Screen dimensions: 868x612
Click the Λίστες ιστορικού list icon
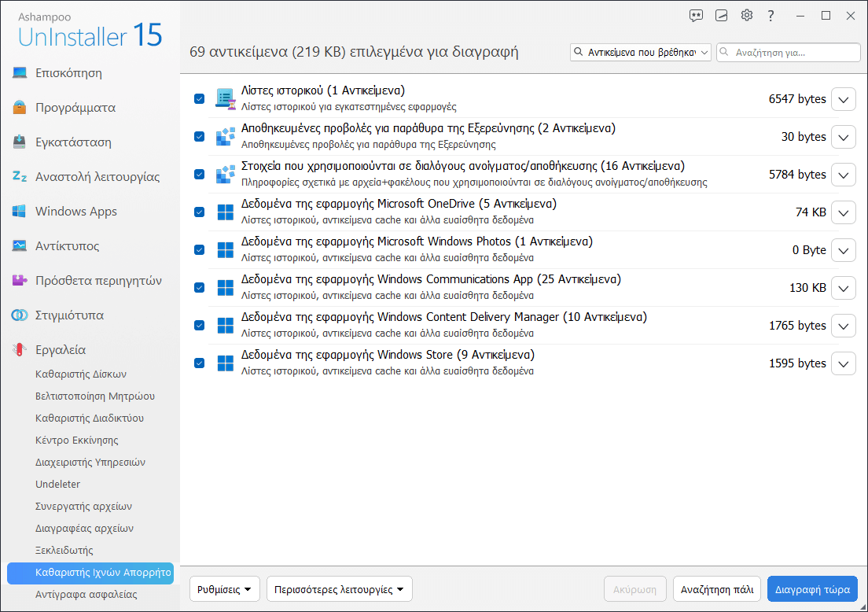[226, 98]
